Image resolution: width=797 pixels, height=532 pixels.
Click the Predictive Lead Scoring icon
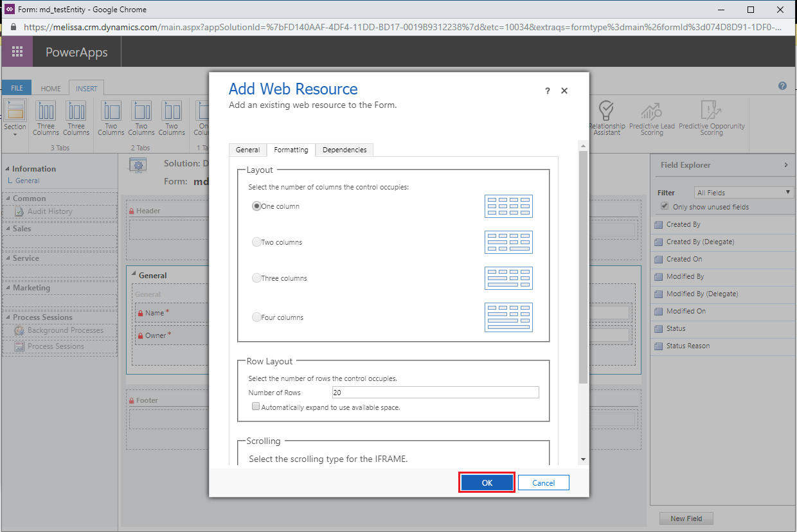coord(652,111)
